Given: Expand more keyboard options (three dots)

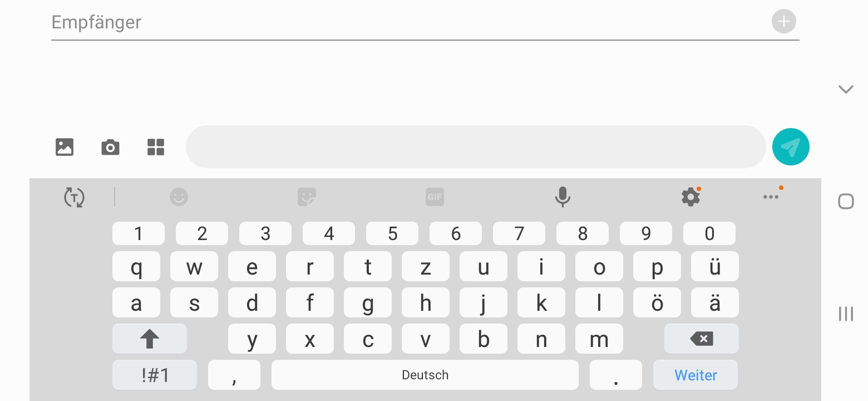Looking at the screenshot, I should (771, 197).
